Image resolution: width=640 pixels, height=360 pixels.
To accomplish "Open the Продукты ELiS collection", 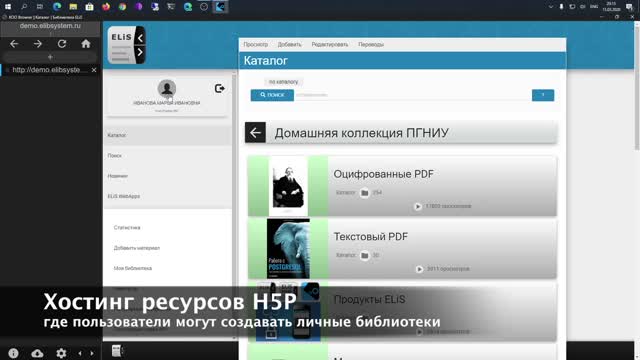I will [369, 300].
